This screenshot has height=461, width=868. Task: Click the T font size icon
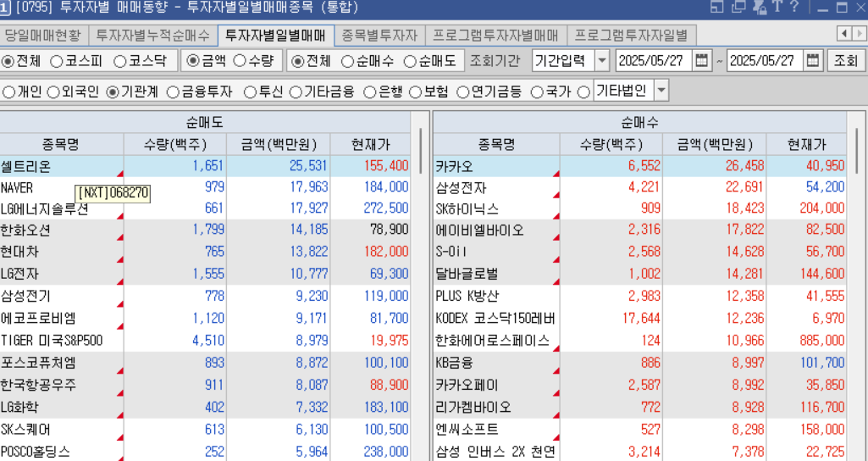(x=777, y=7)
